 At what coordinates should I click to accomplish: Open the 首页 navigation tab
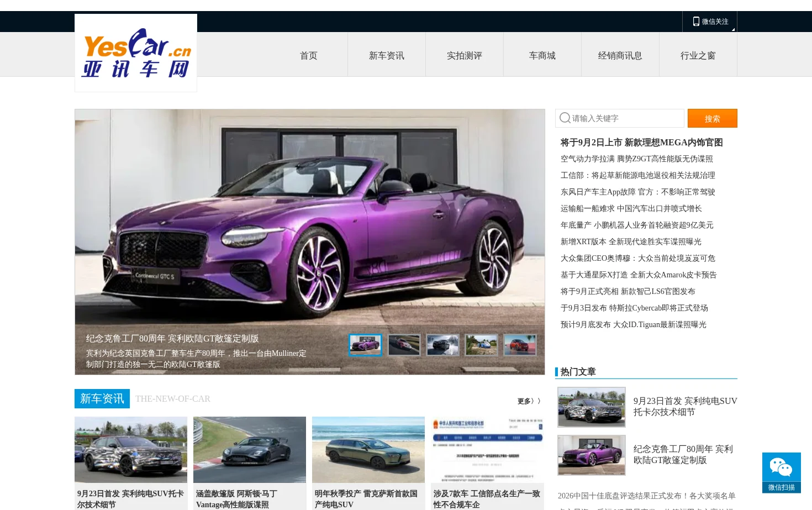[x=309, y=55]
